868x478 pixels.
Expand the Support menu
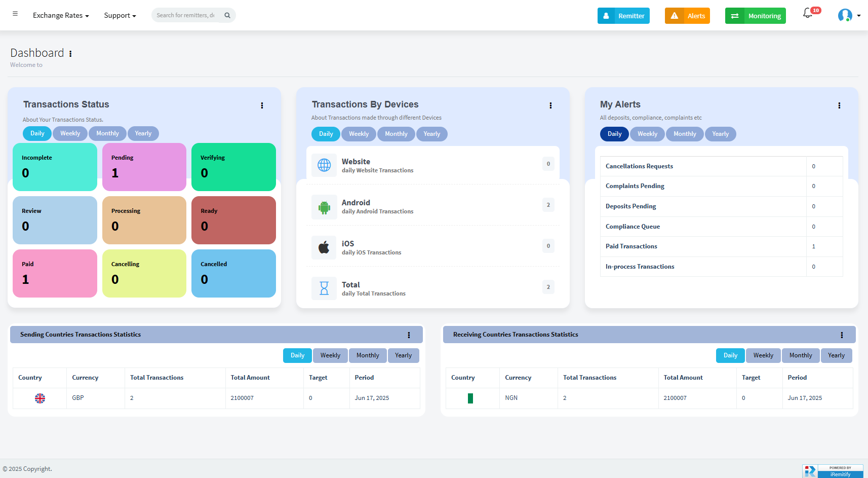point(120,15)
